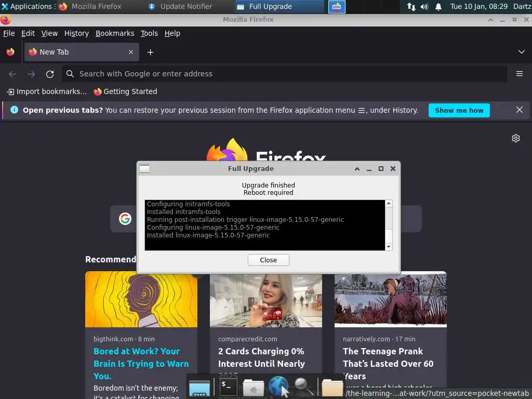Open the application finder magnifier in dock
The image size is (532, 399).
303,387
